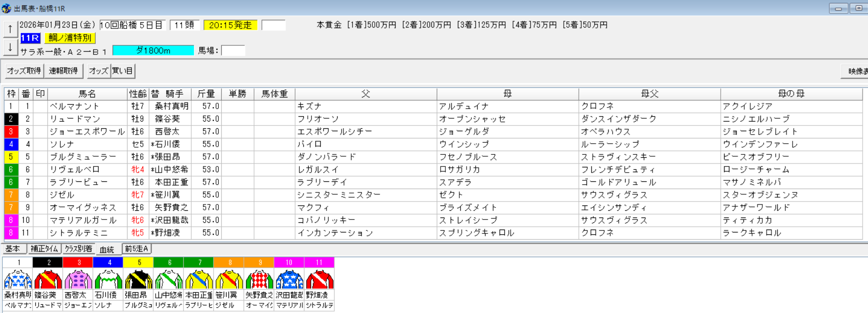The height and width of the screenshot is (313, 868).
Task: Click the cyan ダ1800m course label
Action: coord(153,50)
